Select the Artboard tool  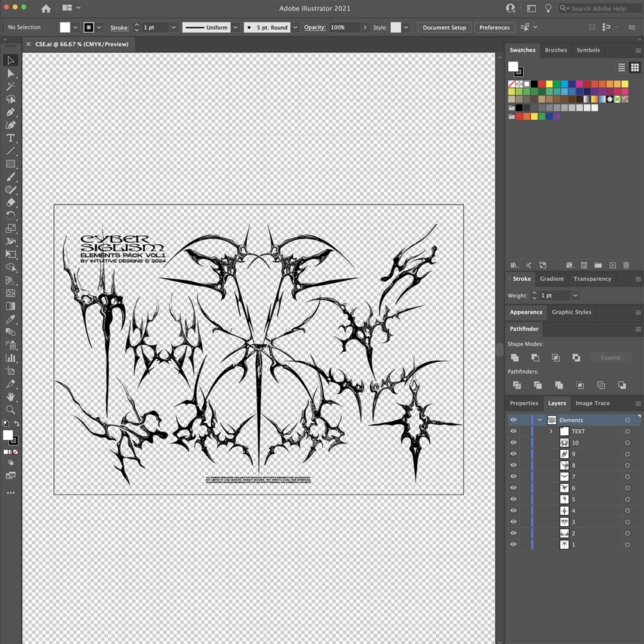(x=11, y=371)
